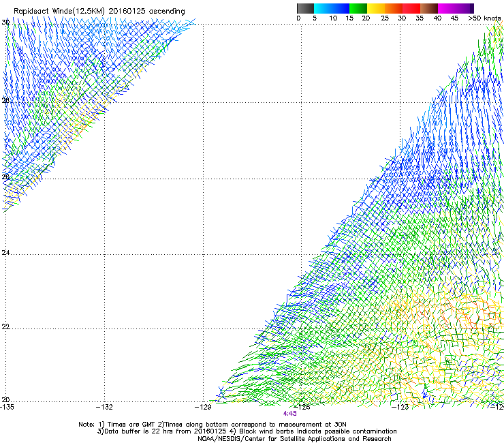Image resolution: width=504 pixels, height=443 pixels.
Task: Click the latitude axis label "22"
Action: click(5, 327)
